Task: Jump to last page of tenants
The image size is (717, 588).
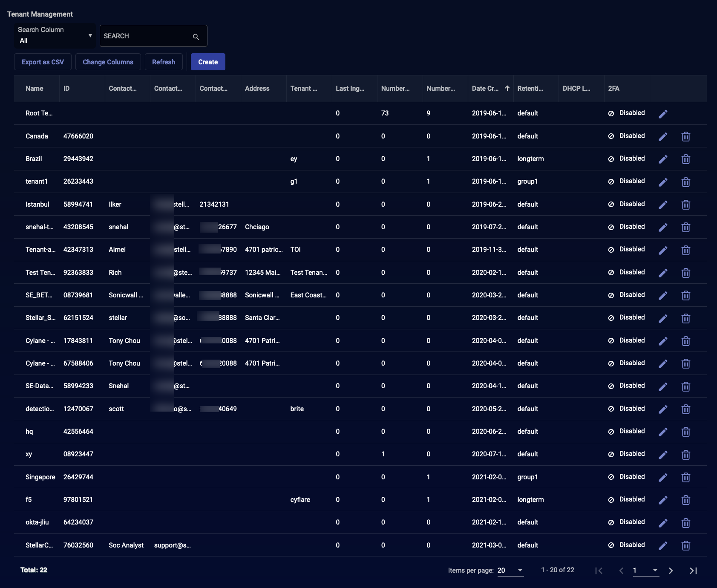Action: [x=693, y=571]
